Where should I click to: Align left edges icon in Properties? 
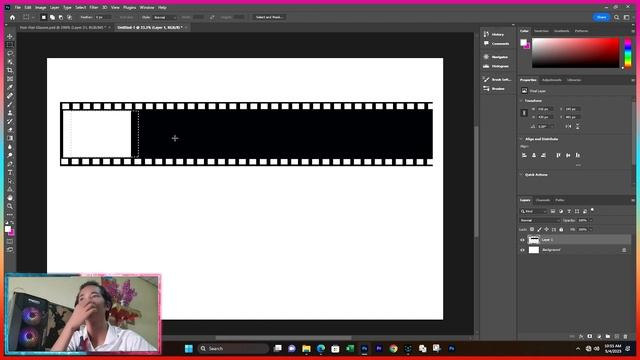pos(524,155)
